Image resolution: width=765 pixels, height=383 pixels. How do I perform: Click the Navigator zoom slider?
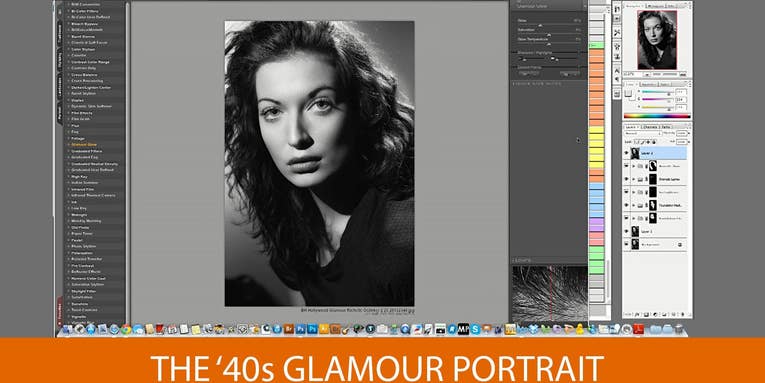[665, 74]
